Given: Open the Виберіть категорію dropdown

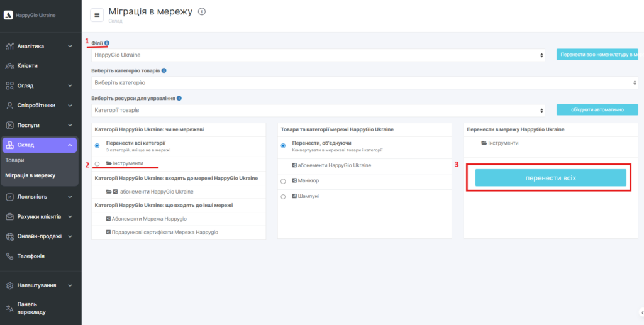Looking at the screenshot, I should (364, 82).
